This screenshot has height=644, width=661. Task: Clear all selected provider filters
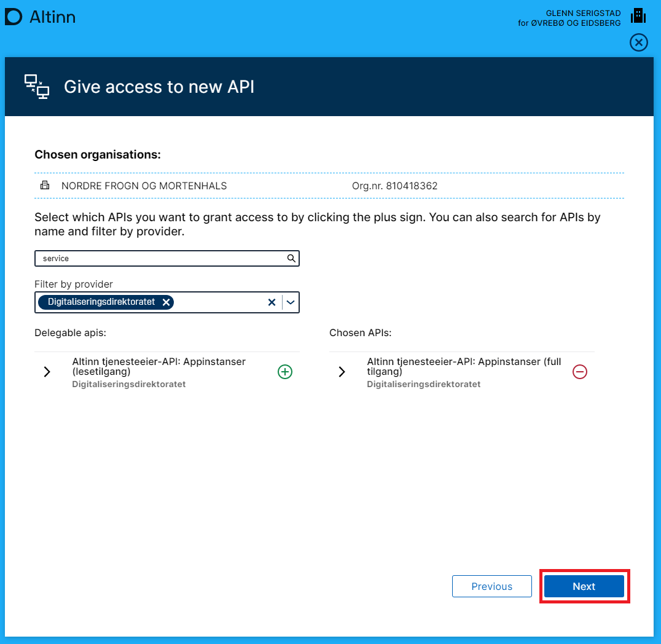point(272,302)
